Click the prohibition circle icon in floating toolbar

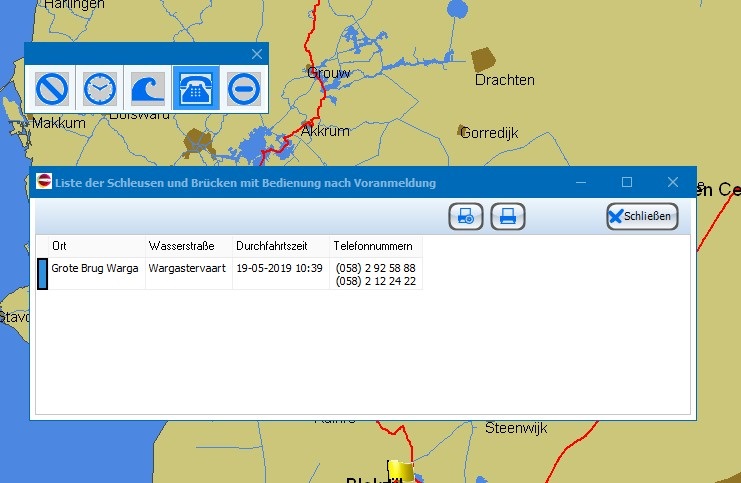coord(51,89)
